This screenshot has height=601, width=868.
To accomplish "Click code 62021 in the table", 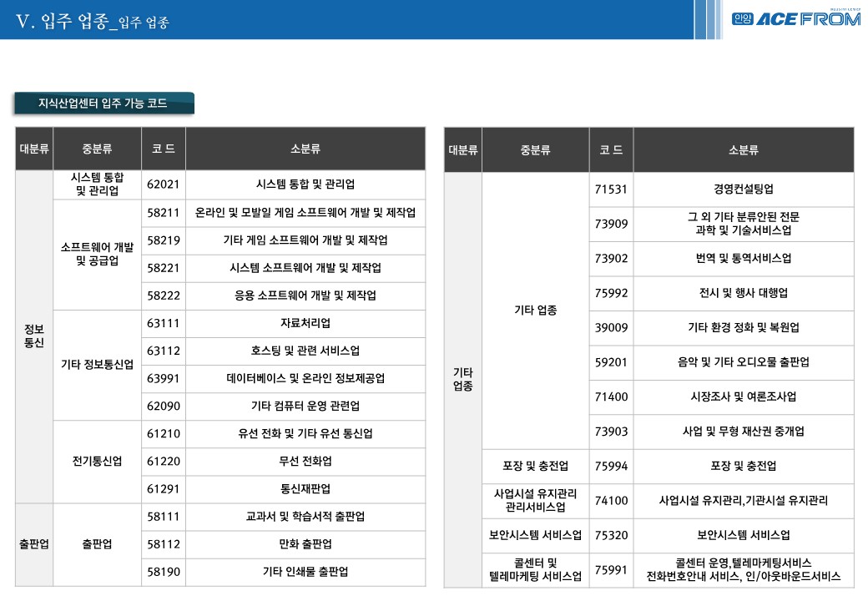I will (163, 184).
